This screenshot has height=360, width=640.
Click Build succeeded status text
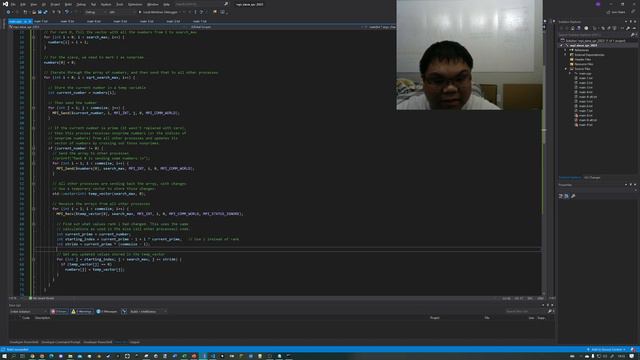click(x=18, y=349)
